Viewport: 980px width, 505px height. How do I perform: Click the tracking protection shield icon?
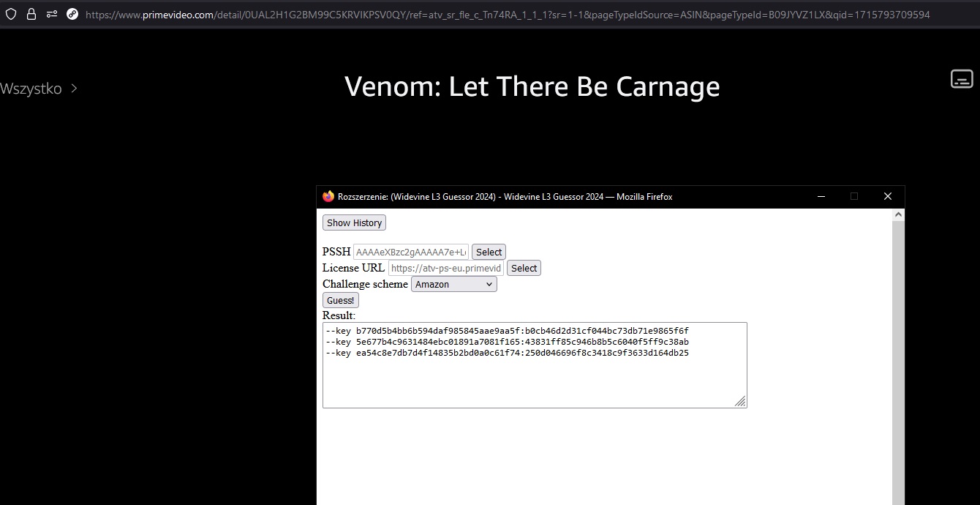coord(11,14)
